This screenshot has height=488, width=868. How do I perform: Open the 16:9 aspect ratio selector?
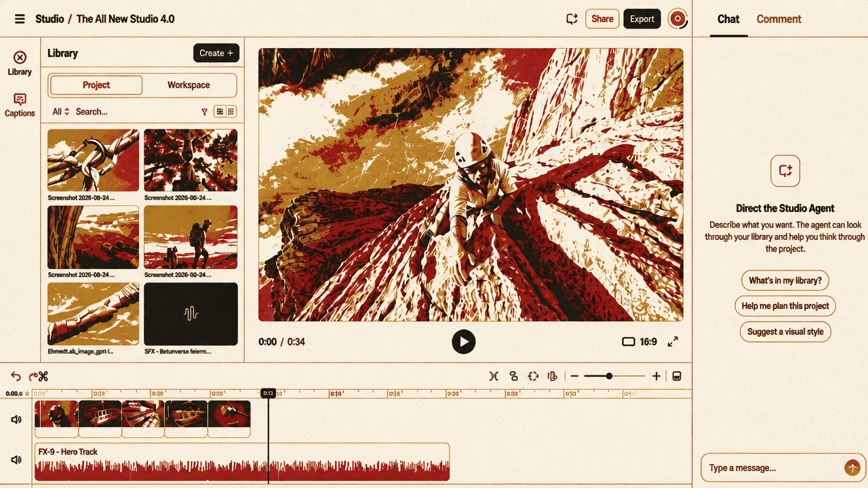639,342
